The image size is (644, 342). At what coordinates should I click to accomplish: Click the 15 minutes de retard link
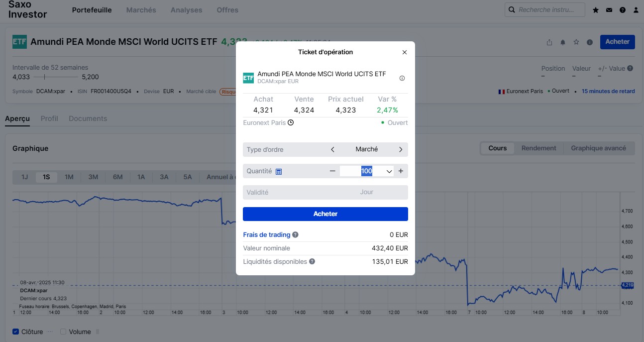pos(608,92)
